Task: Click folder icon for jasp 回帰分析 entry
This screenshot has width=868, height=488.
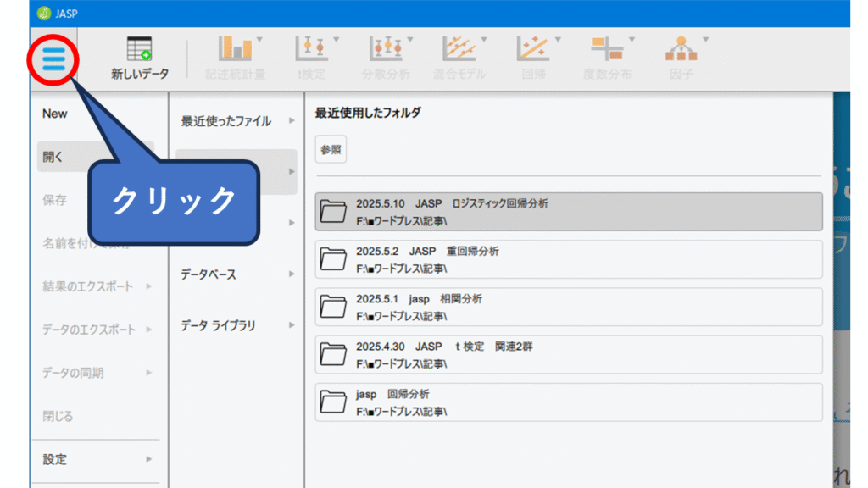Action: pos(333,402)
